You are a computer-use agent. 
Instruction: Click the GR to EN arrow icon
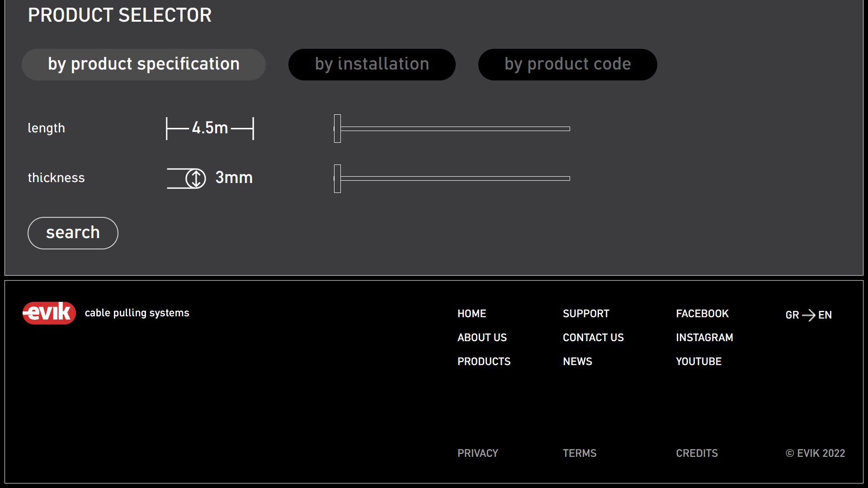(x=808, y=315)
